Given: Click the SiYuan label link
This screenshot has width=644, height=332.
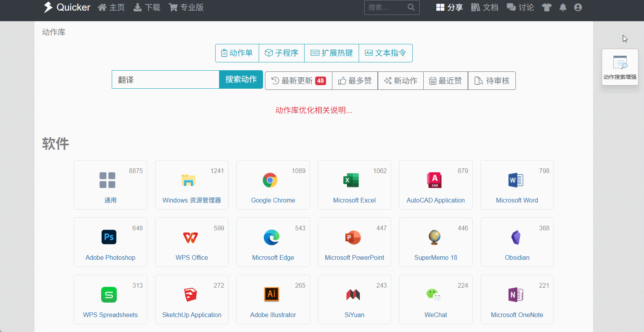Looking at the screenshot, I should 354,315.
